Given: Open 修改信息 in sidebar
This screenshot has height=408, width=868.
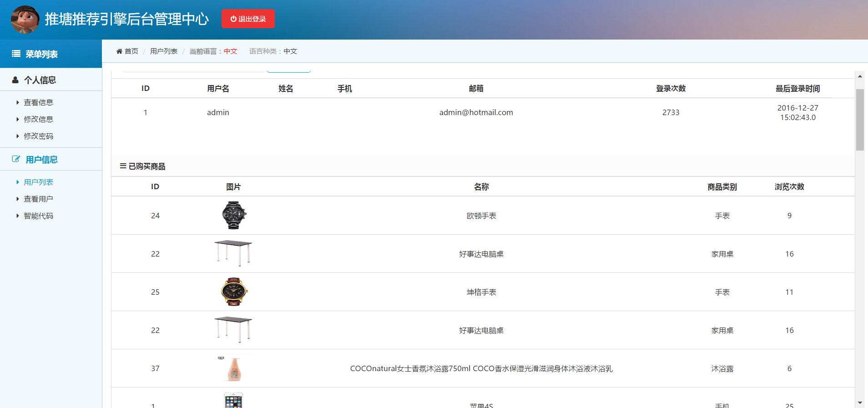Looking at the screenshot, I should (x=38, y=119).
